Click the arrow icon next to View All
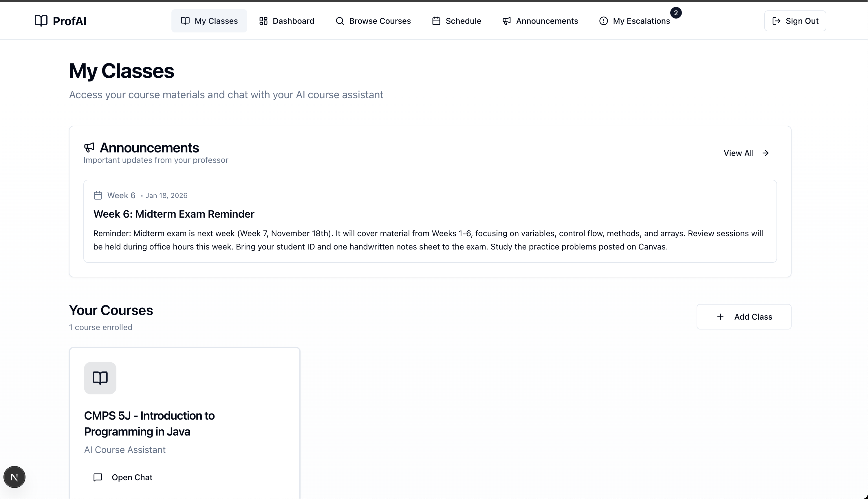The width and height of the screenshot is (868, 499). click(766, 153)
